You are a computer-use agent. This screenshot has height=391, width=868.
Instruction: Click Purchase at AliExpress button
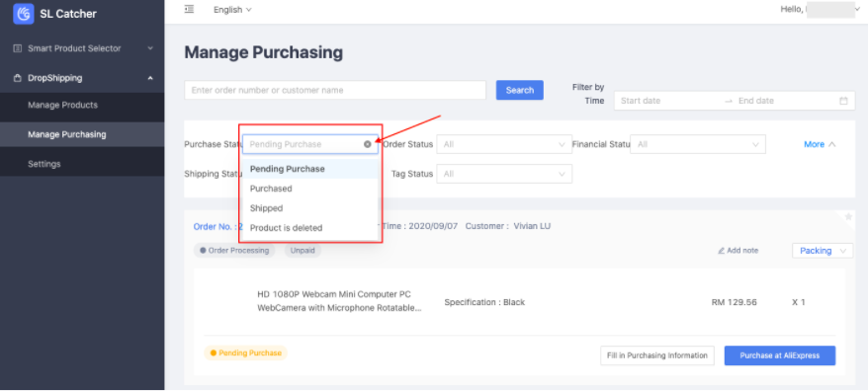pos(779,355)
